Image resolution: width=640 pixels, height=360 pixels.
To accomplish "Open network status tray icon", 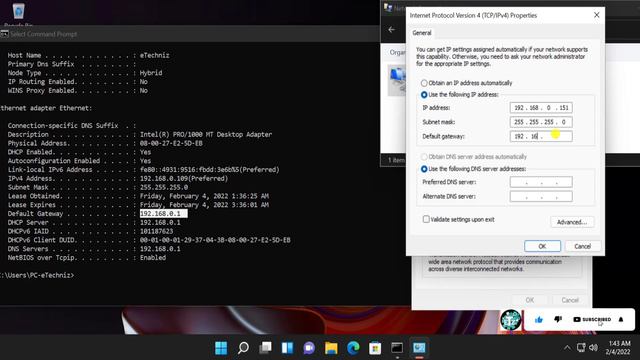I will tap(581, 348).
